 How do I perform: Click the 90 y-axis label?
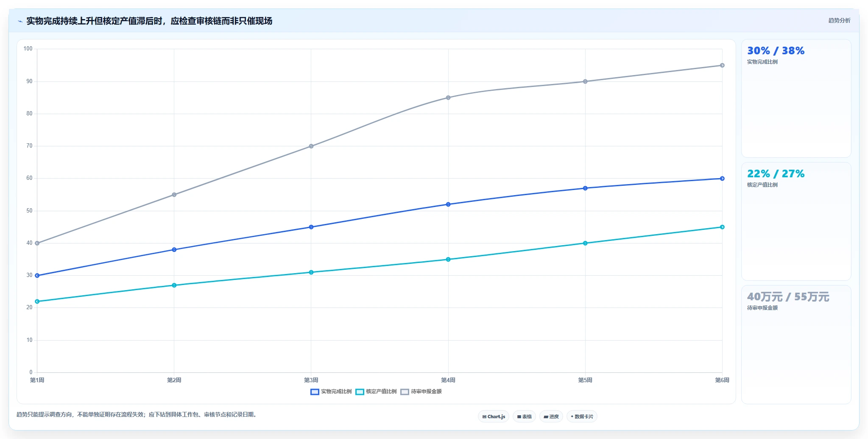[29, 81]
